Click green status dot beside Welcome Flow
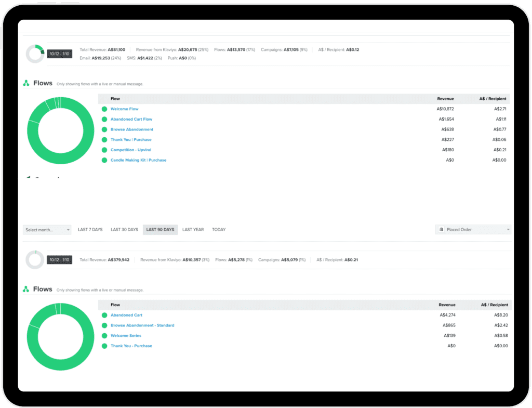532x408 pixels. 104,109
